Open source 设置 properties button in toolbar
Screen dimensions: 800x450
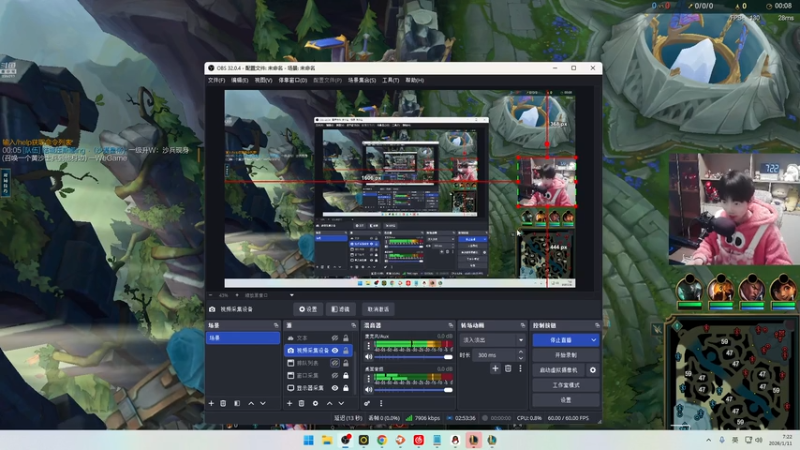pos(308,309)
